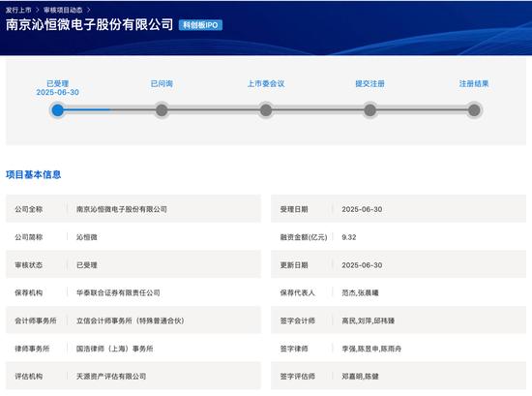This screenshot has width=532, height=396.
Task: Click the 科创板IPO badge
Action: click(200, 25)
